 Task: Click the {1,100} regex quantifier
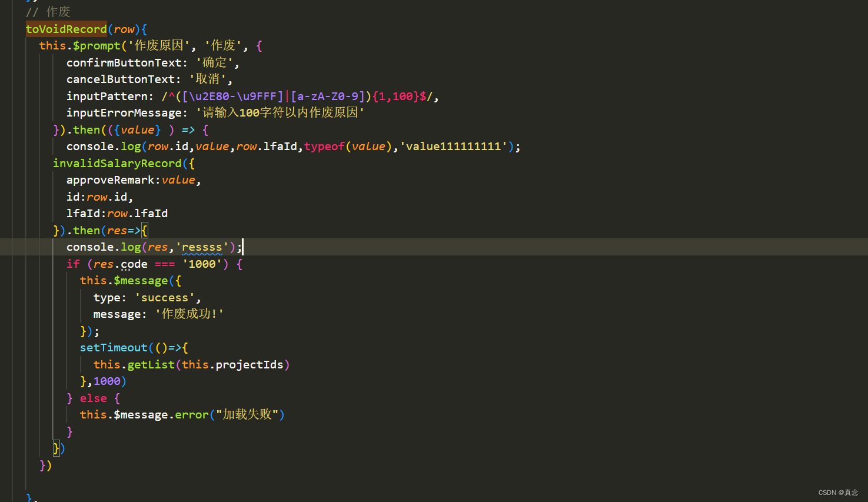click(395, 96)
